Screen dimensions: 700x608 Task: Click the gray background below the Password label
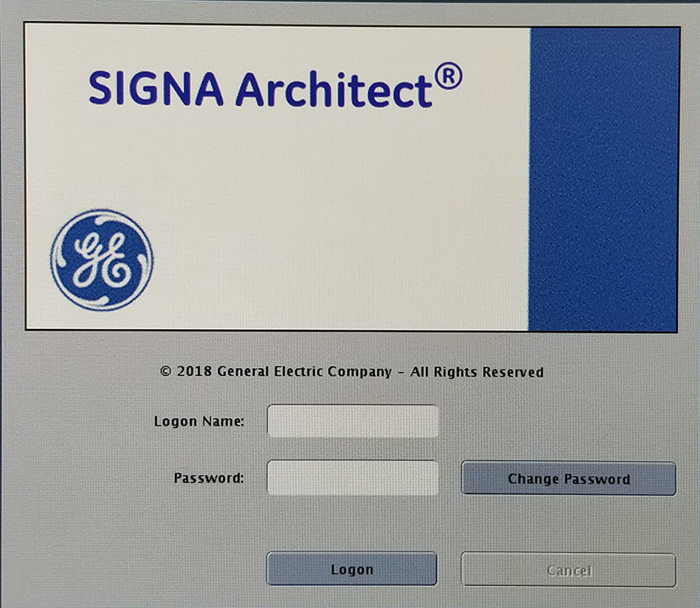pyautogui.click(x=210, y=522)
